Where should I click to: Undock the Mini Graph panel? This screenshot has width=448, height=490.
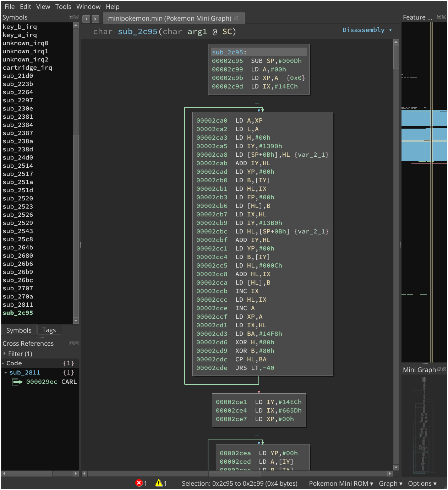[x=439, y=370]
